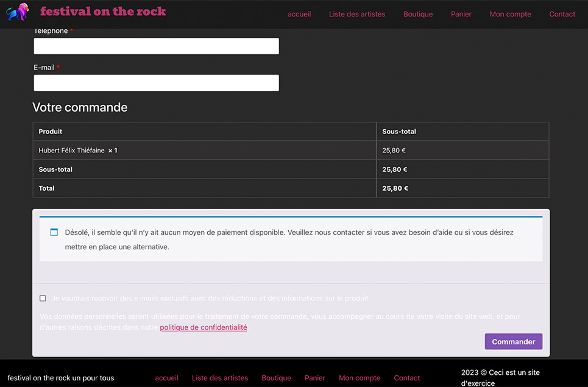Select the Produit column header
The width and height of the screenshot is (588, 387).
pyautogui.click(x=205, y=131)
